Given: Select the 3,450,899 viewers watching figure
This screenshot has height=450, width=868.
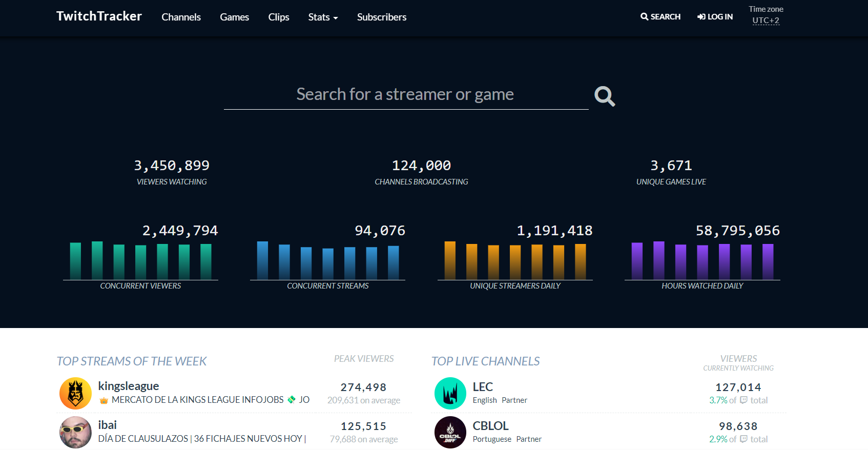Looking at the screenshot, I should click(172, 166).
